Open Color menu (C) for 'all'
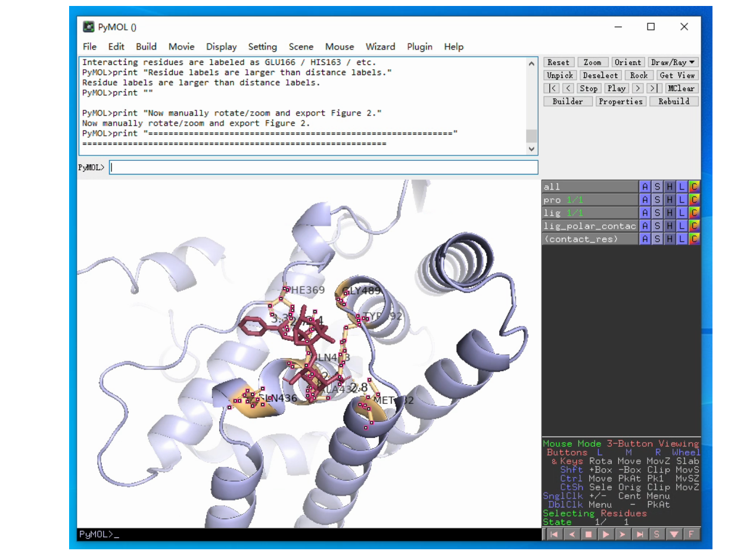The height and width of the screenshot is (560, 753). click(x=694, y=186)
